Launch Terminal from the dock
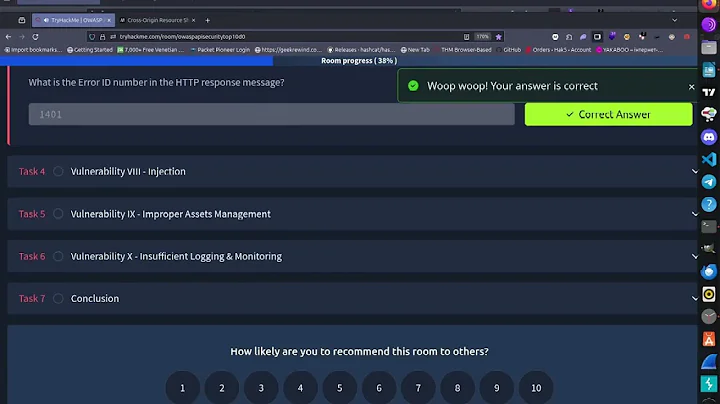This screenshot has height=404, width=720. tap(709, 227)
